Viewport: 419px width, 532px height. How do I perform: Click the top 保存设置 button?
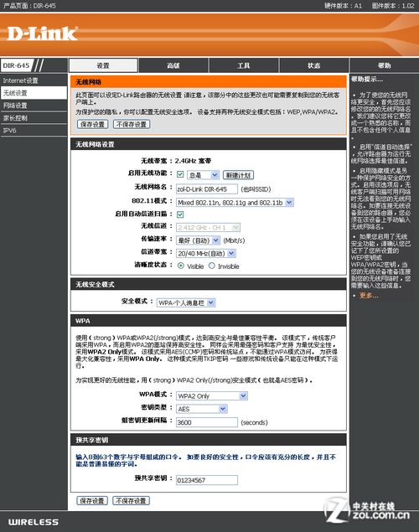click(93, 125)
